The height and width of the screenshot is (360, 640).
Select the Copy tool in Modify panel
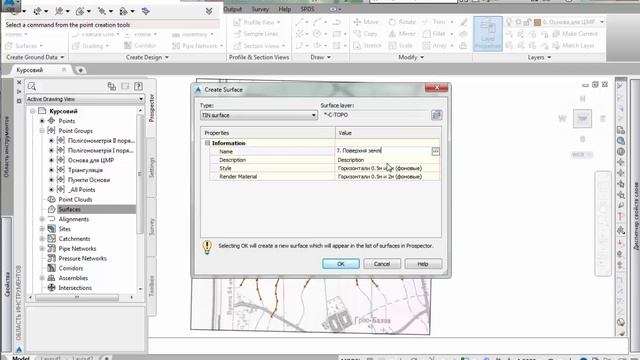tap(366, 34)
